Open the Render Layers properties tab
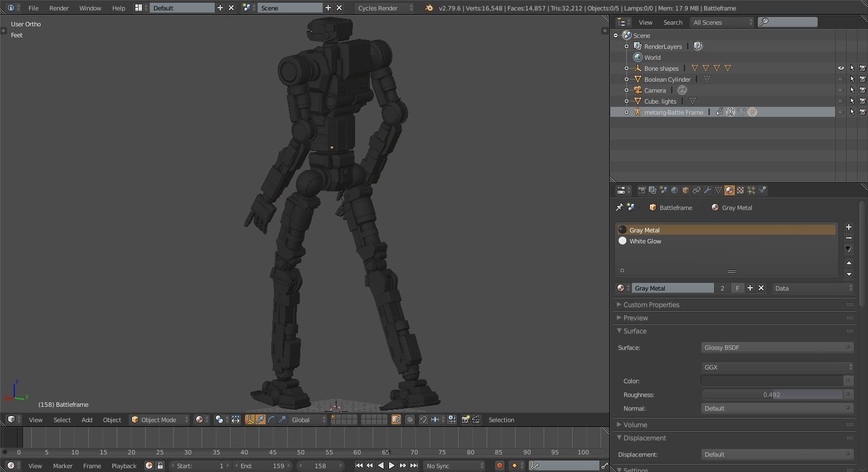868x472 pixels. pyautogui.click(x=653, y=190)
